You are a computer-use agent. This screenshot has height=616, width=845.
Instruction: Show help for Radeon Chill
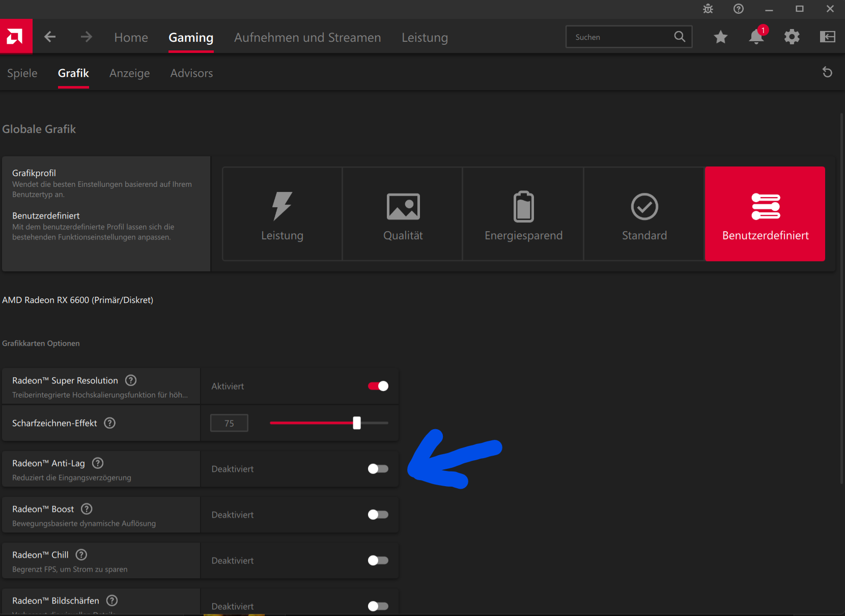(x=81, y=554)
